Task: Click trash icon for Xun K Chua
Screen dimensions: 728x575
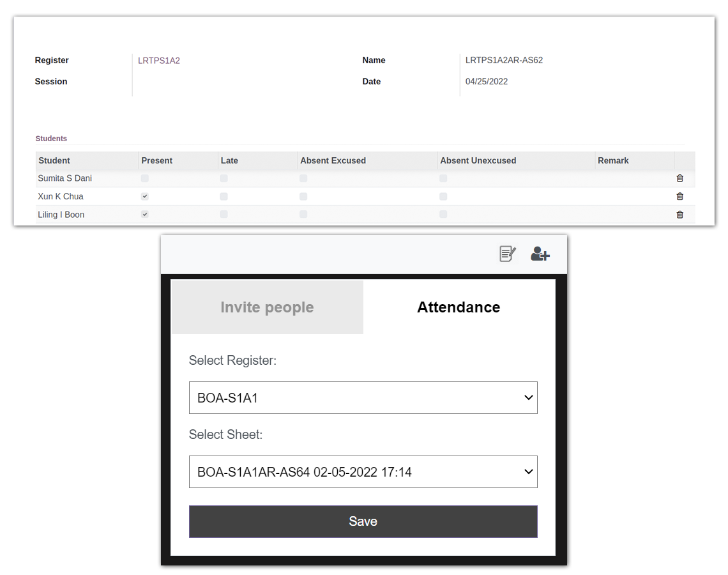Action: pyautogui.click(x=679, y=197)
